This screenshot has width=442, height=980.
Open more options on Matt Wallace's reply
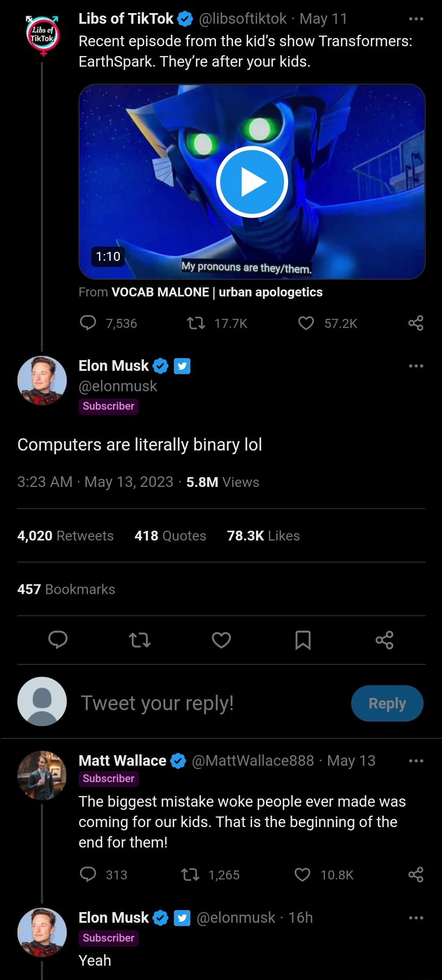(x=416, y=760)
